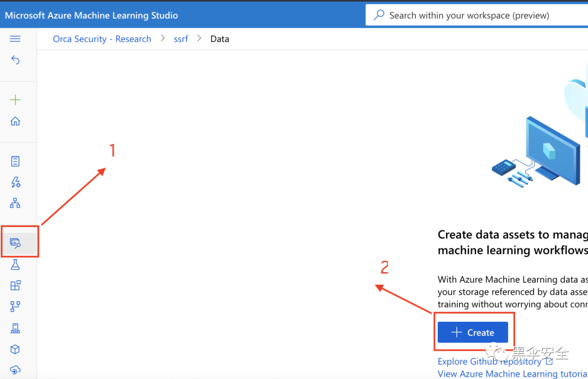
Task: Open the Automated ML lightning icon
Action: tap(15, 182)
